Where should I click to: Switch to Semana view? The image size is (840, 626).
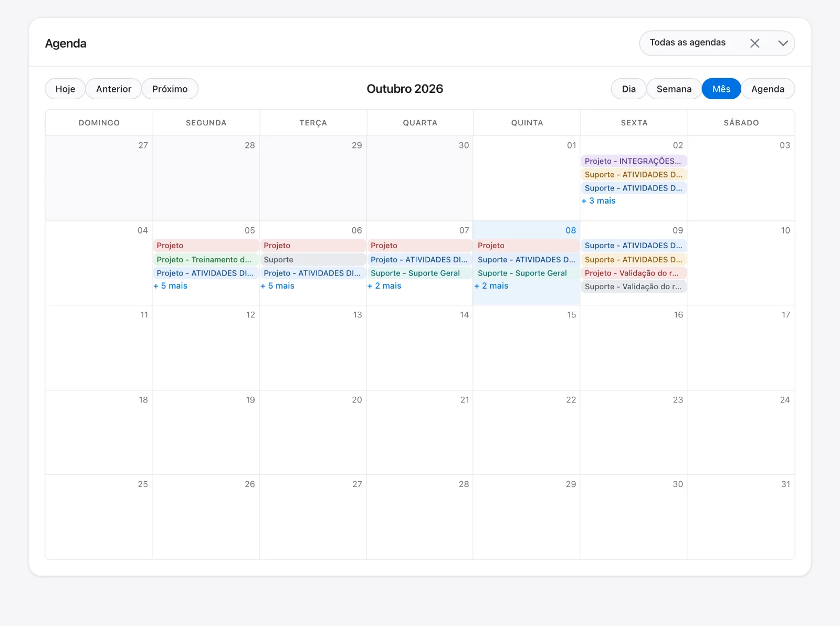(x=674, y=89)
